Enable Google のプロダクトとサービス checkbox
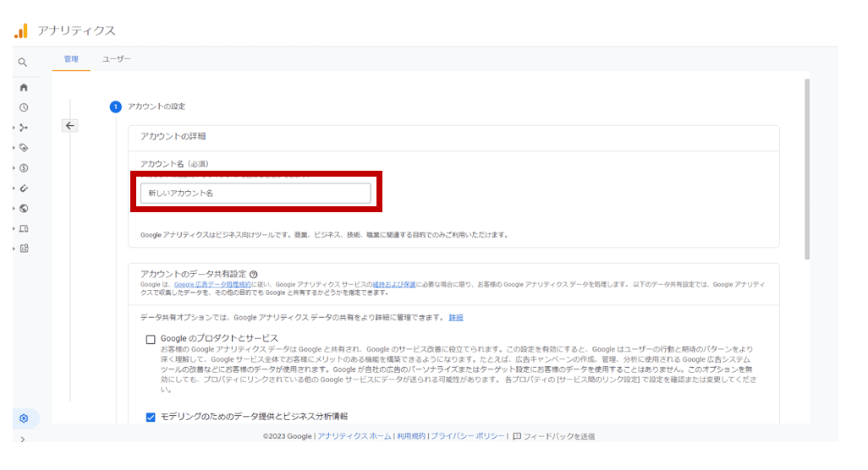868x470 pixels. tap(151, 340)
